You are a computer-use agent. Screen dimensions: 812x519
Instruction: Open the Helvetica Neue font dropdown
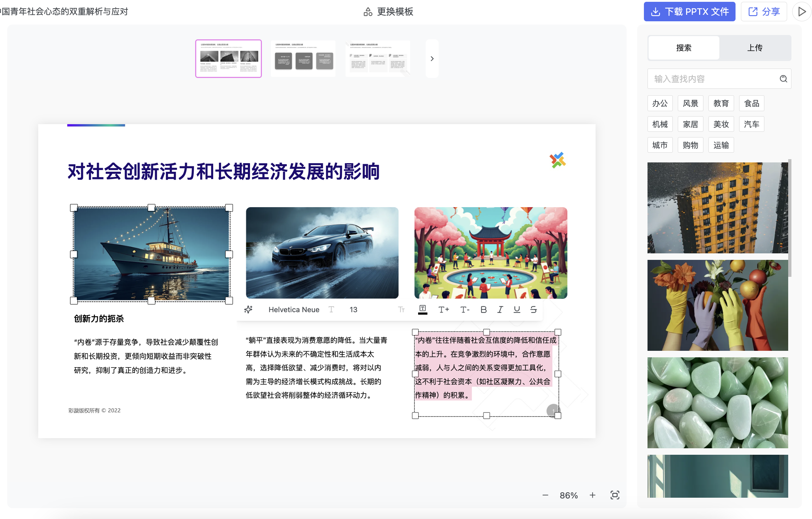click(294, 310)
